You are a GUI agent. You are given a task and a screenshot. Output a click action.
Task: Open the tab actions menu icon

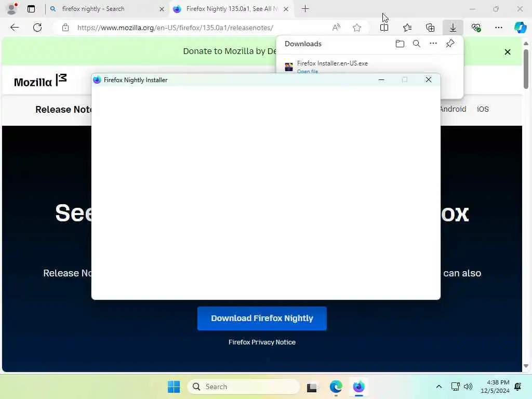[31, 9]
